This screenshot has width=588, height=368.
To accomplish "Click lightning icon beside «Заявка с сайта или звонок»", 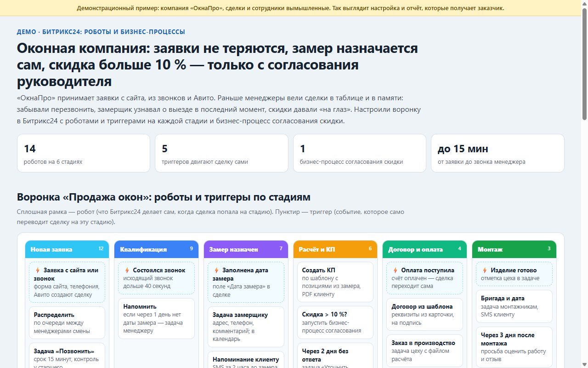I will tap(38, 270).
